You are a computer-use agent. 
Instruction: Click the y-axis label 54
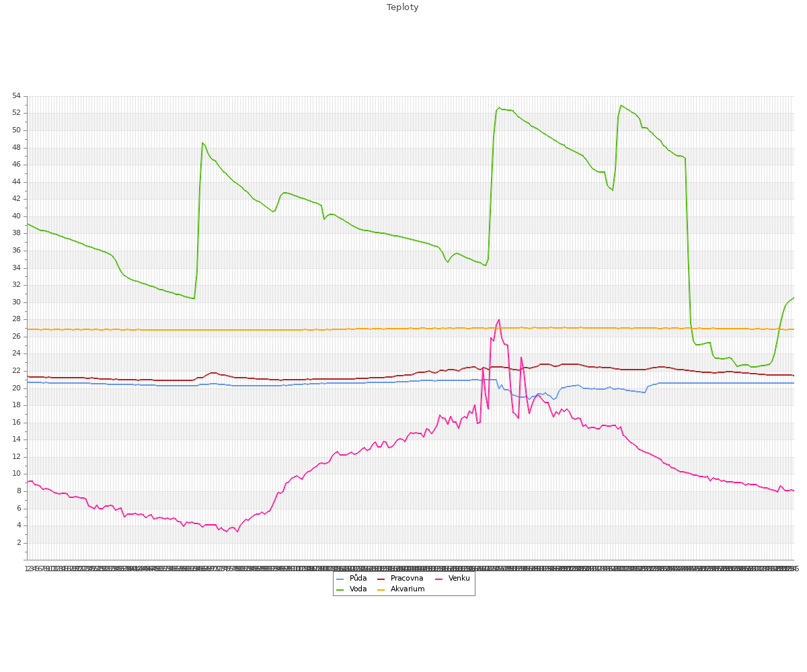point(17,96)
